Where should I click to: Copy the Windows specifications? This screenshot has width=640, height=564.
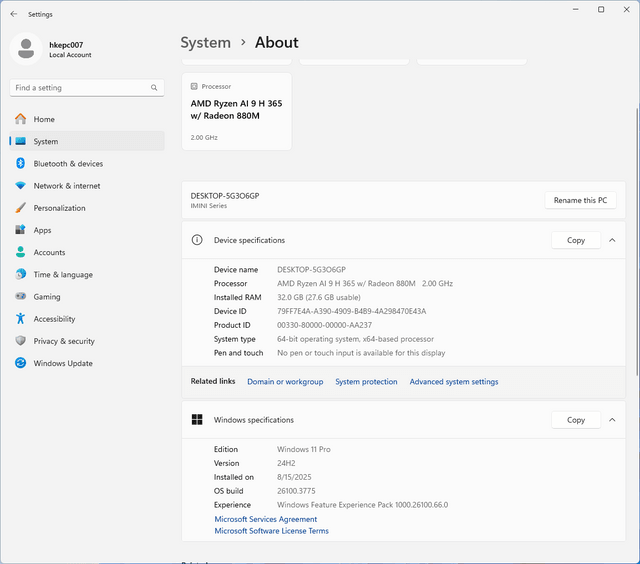pos(576,420)
